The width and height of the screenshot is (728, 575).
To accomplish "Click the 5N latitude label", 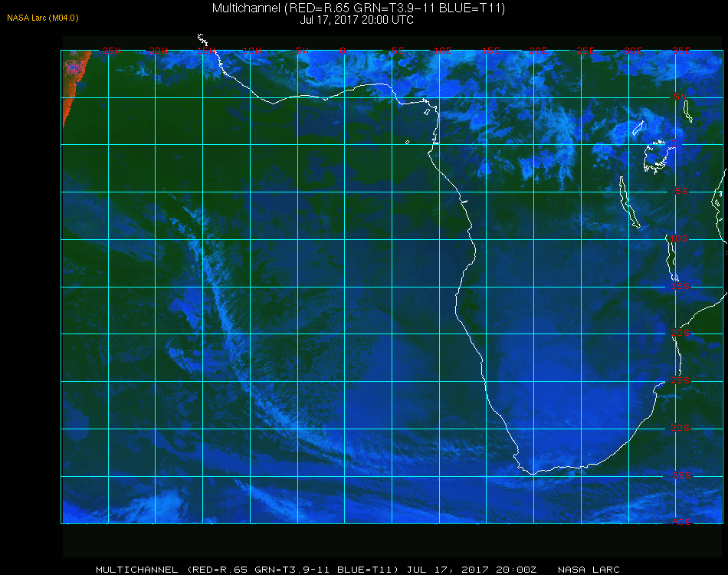I will click(x=680, y=97).
